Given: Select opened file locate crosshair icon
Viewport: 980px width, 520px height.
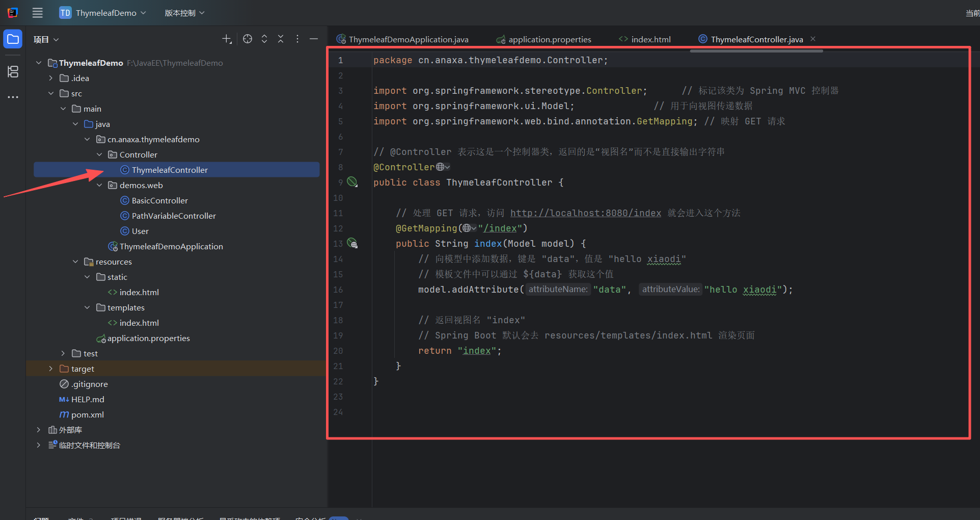Looking at the screenshot, I should click(x=248, y=39).
